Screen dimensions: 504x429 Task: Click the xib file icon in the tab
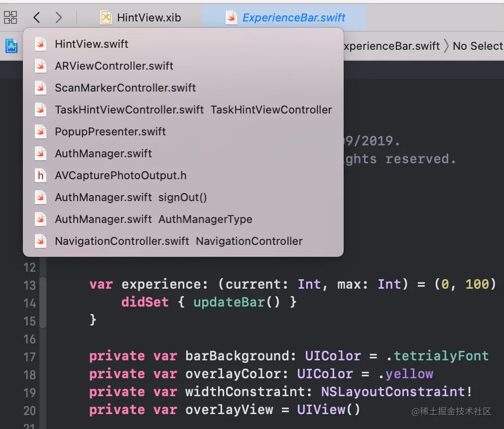pos(106,17)
